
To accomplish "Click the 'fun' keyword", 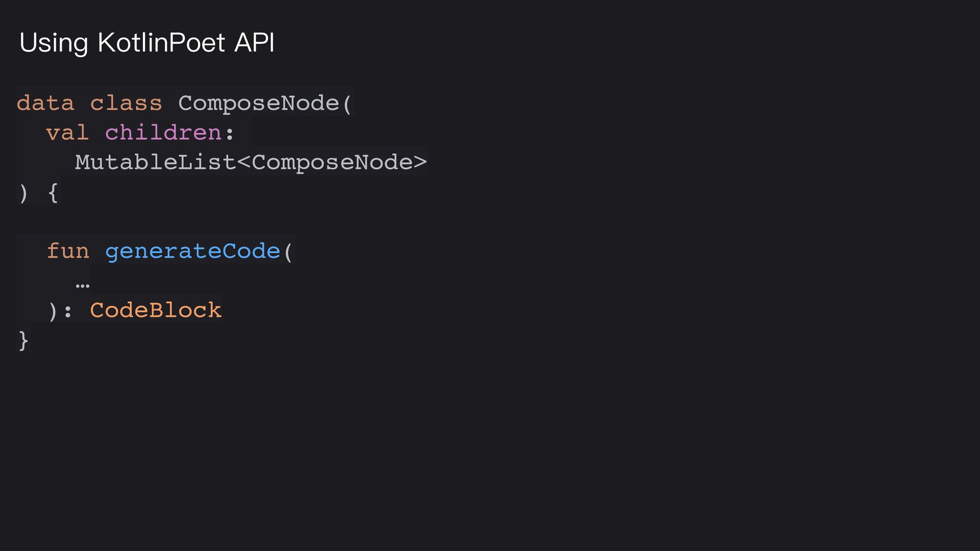I will [67, 251].
